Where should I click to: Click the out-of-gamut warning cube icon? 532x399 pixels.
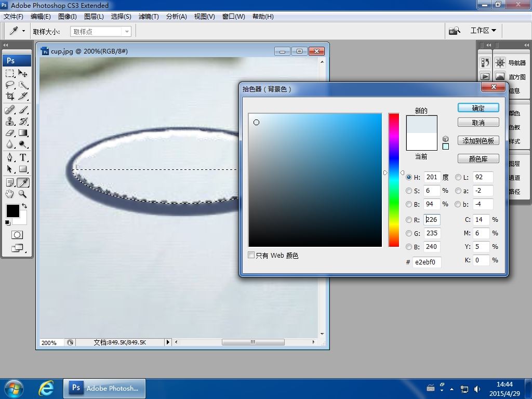(x=445, y=139)
